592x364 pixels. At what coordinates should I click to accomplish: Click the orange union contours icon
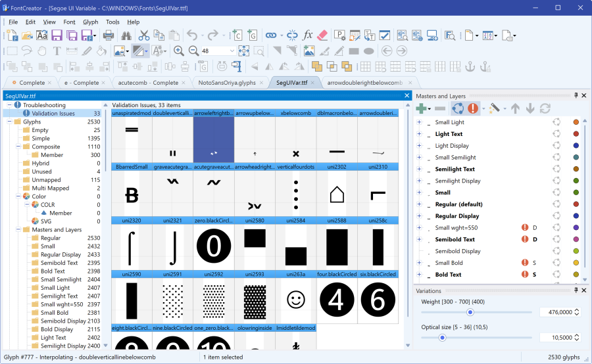pyautogui.click(x=317, y=67)
